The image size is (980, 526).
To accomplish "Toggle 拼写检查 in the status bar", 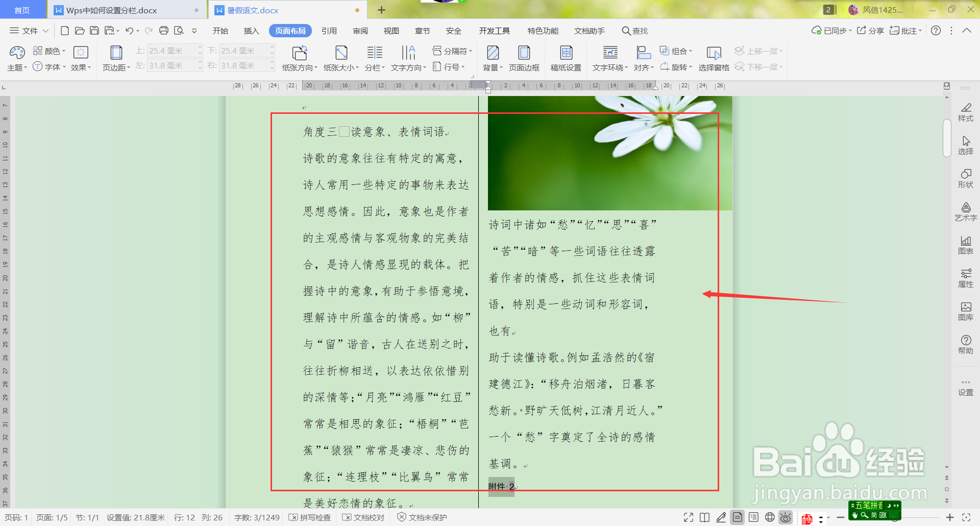I will 309,517.
